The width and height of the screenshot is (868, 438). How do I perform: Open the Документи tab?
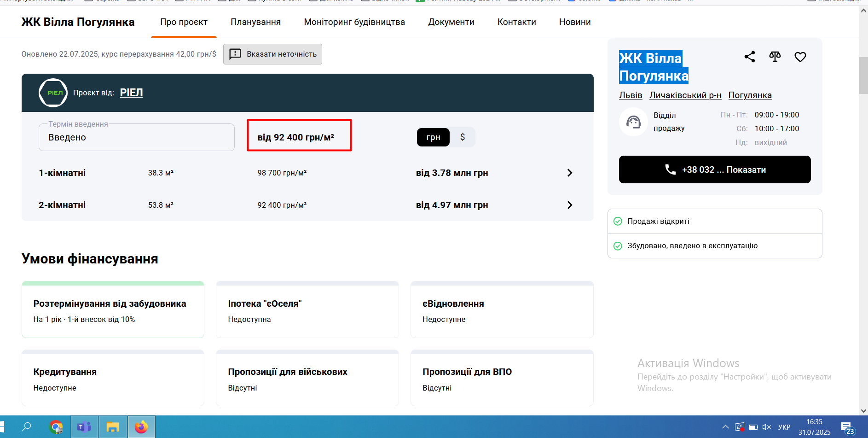pos(451,22)
